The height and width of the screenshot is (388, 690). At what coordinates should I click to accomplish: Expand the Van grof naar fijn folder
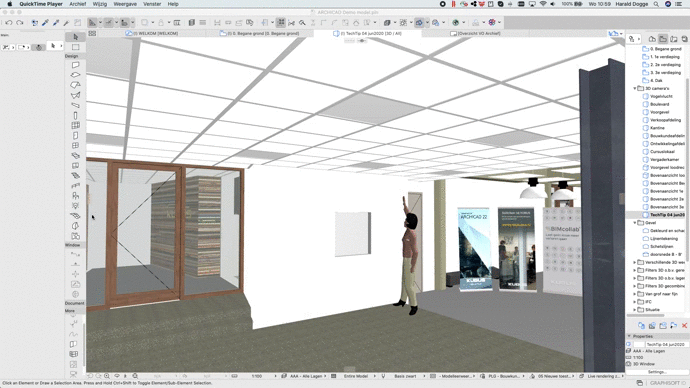[x=635, y=294]
